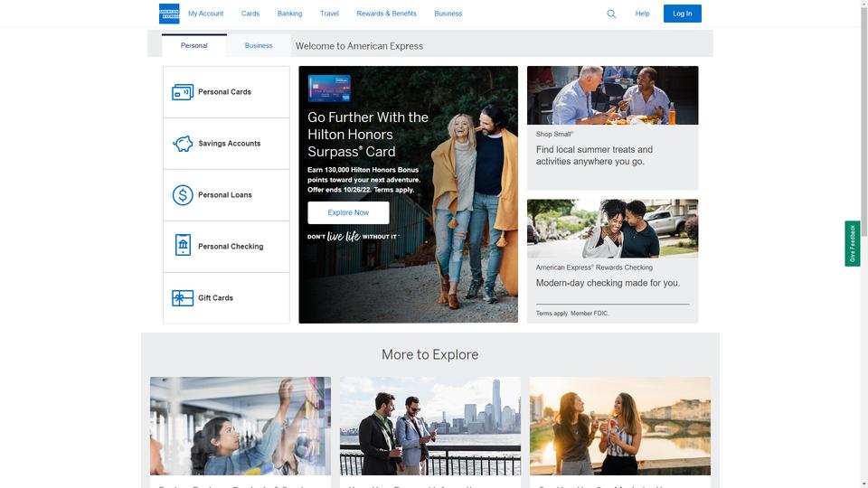Click the Personal Loans dollar icon

(x=182, y=195)
